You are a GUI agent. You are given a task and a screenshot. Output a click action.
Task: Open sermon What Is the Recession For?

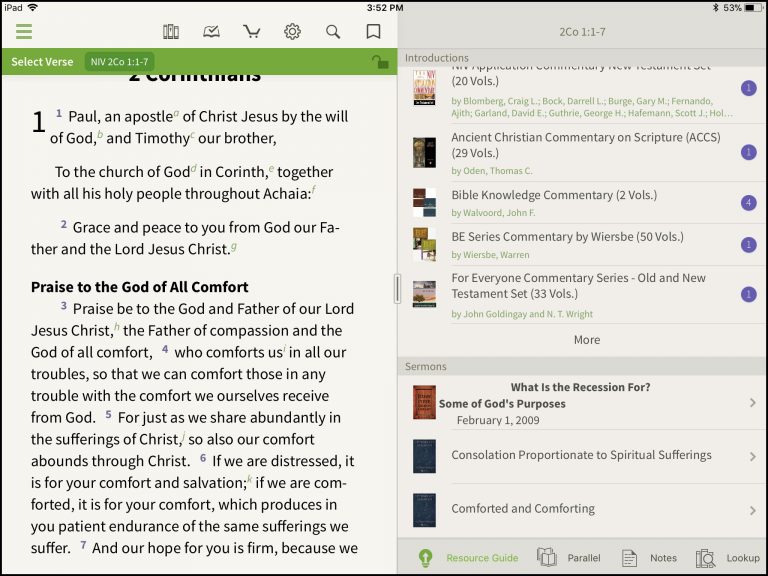[583, 403]
